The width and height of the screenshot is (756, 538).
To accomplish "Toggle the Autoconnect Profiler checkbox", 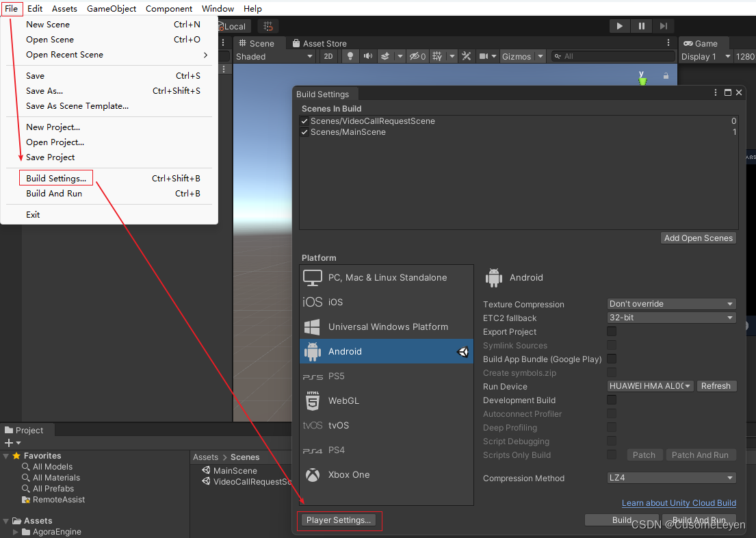I will coord(612,413).
